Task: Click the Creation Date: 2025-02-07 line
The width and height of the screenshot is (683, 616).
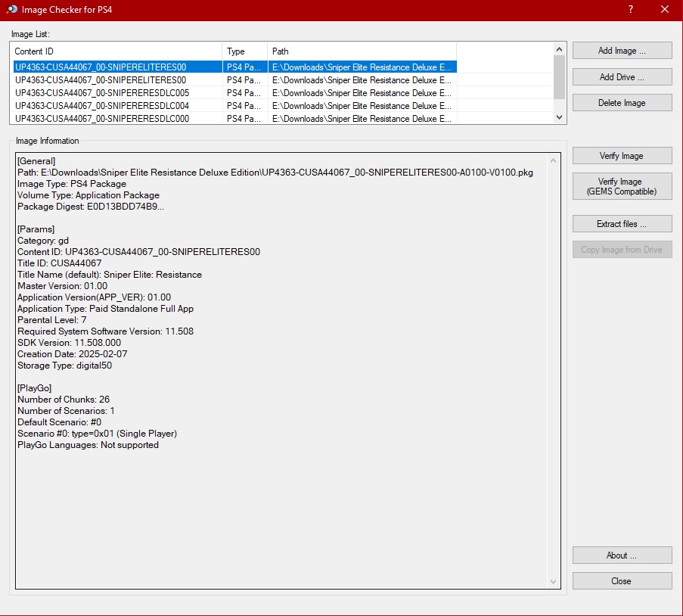Action: pyautogui.click(x=73, y=354)
